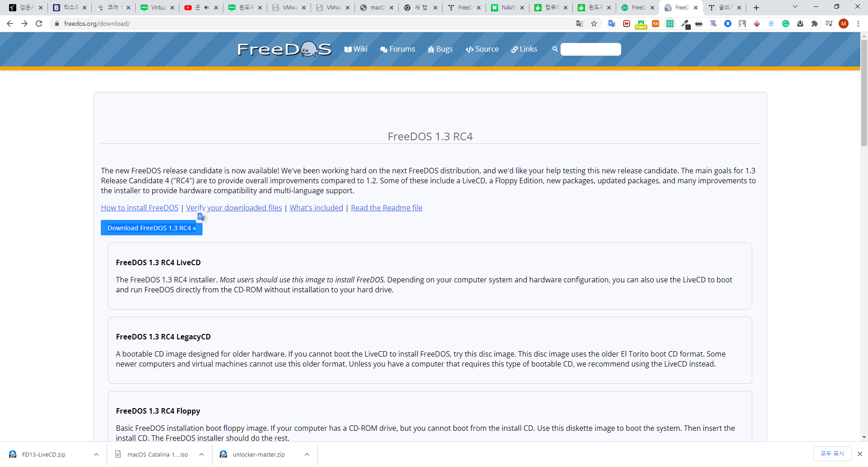Open the masked-face incognito extension icon
868x467 pixels.
point(699,24)
